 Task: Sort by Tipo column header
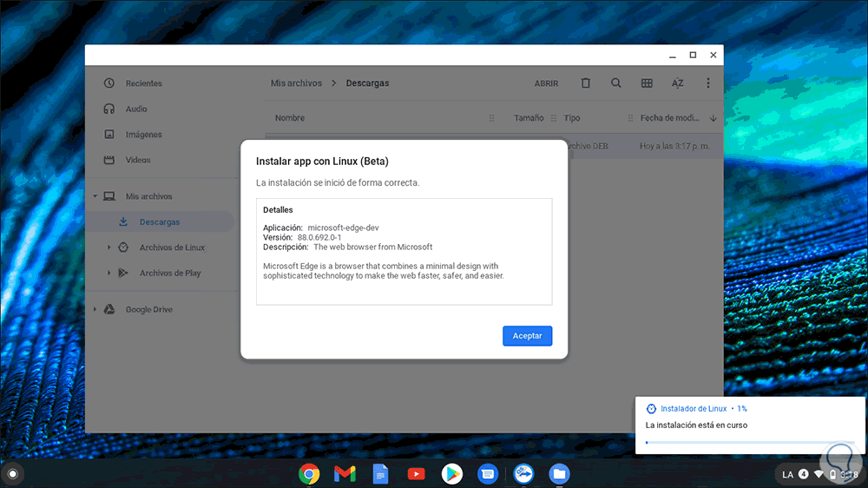tap(572, 118)
